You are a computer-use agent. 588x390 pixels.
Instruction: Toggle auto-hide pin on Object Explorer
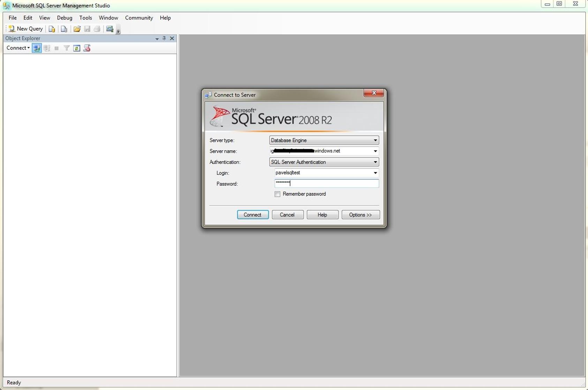(x=164, y=38)
